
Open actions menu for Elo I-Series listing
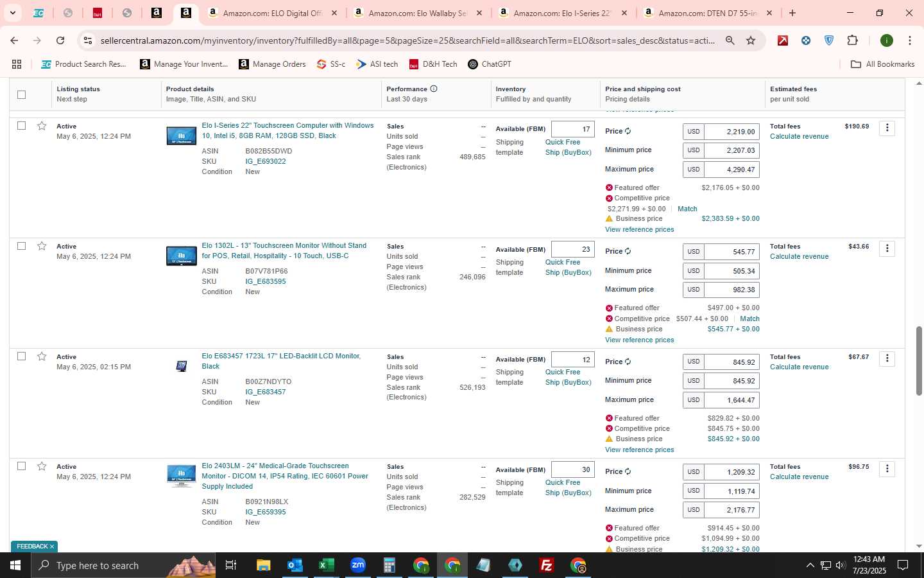pos(887,128)
